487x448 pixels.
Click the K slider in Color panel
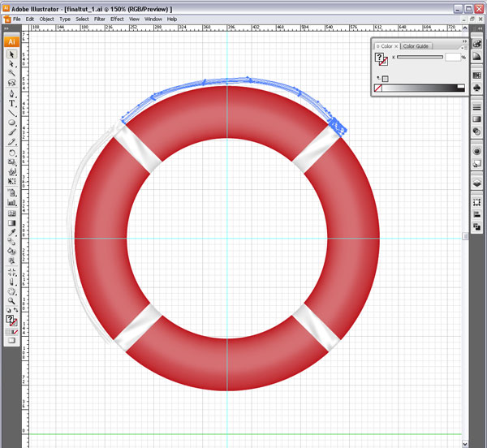click(x=420, y=57)
